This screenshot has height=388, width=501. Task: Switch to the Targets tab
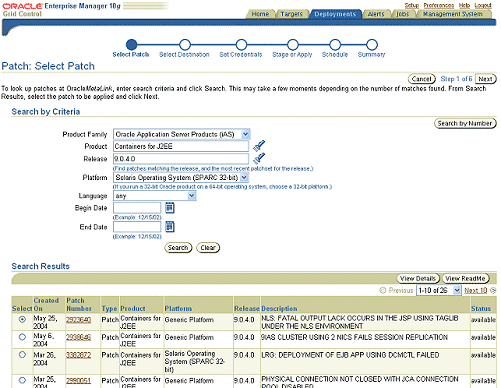point(291,14)
